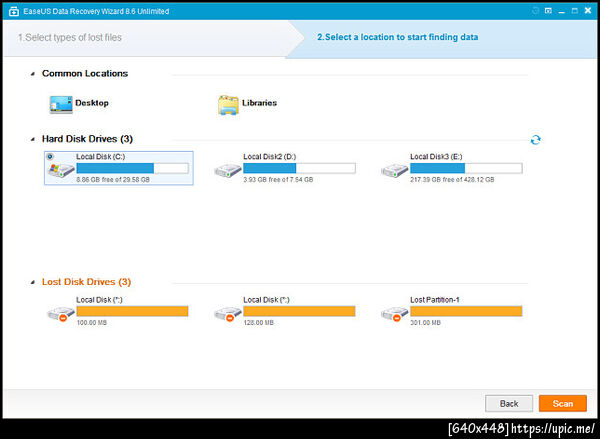The width and height of the screenshot is (600, 439).
Task: Click the Lost Partition-1 drive icon
Action: coord(395,314)
